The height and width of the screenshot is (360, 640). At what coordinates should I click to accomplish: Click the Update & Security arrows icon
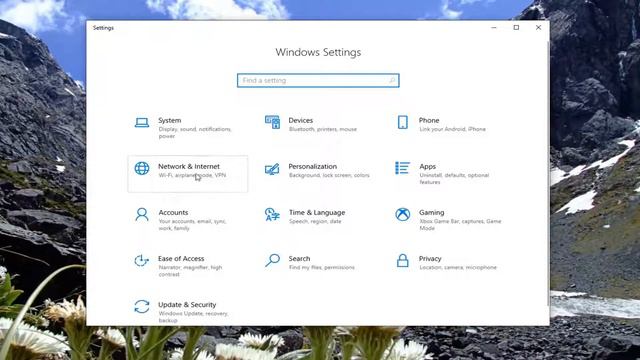pos(142,307)
